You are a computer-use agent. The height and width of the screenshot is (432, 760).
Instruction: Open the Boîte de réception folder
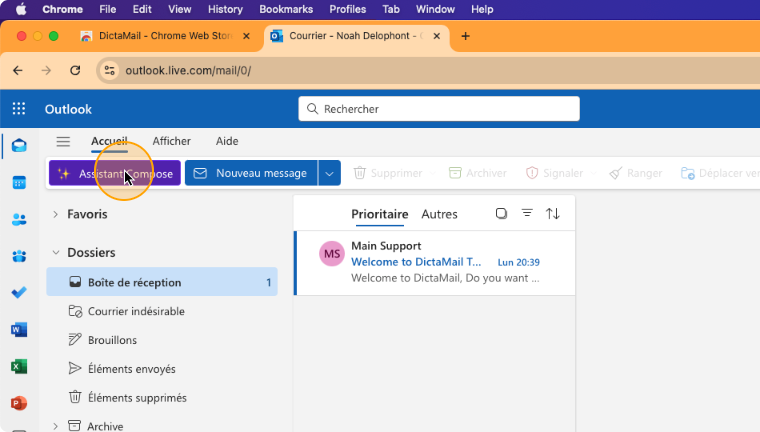coord(162,282)
